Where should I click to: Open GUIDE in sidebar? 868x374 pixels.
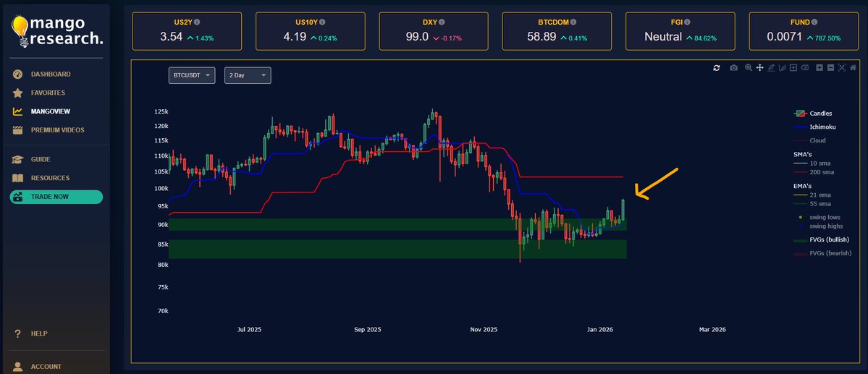(41, 159)
